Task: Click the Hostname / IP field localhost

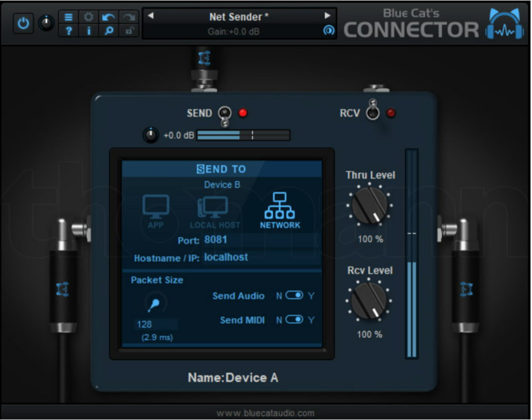Action: pos(262,257)
